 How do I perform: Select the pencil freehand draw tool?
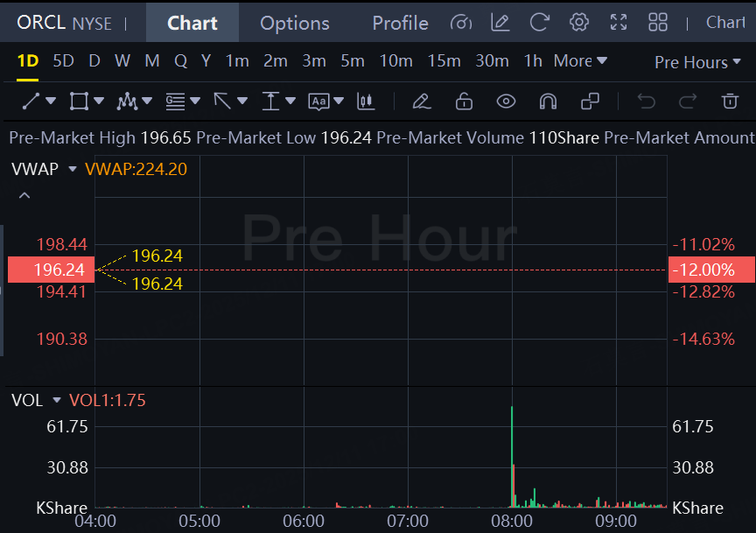pos(422,102)
